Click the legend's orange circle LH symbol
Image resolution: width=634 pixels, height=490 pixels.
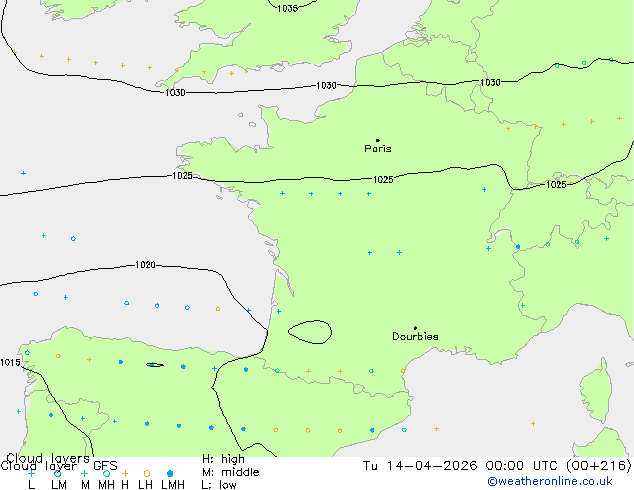point(147,473)
